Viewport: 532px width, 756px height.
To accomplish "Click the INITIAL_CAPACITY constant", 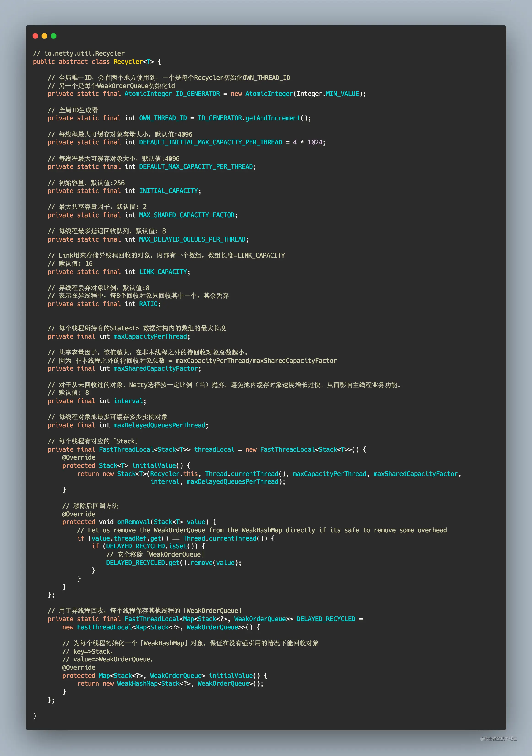I will pyautogui.click(x=168, y=191).
